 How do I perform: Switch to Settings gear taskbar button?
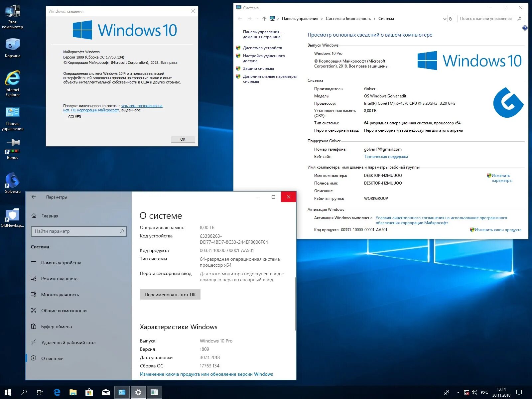pos(138,392)
